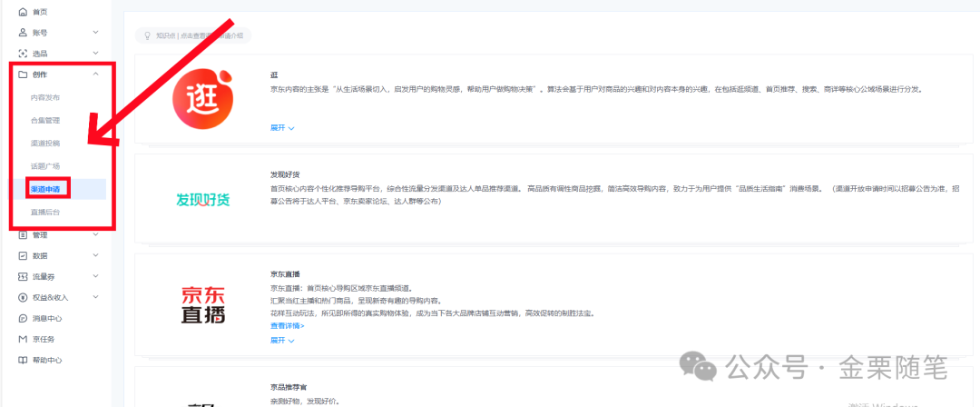Image resolution: width=980 pixels, height=407 pixels.
Task: Click the lightbulb icon beside 知识点
Action: [148, 35]
